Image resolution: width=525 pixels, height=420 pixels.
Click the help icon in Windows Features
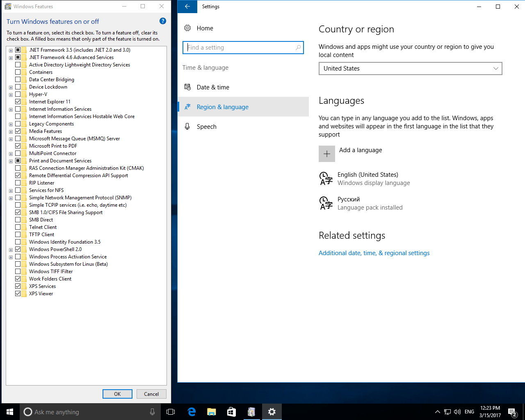(163, 21)
